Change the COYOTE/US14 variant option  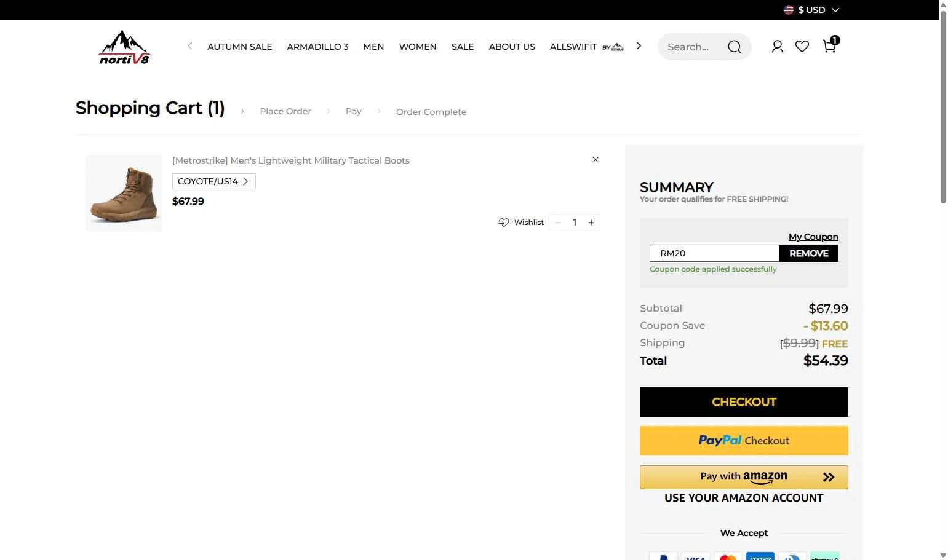click(x=214, y=181)
